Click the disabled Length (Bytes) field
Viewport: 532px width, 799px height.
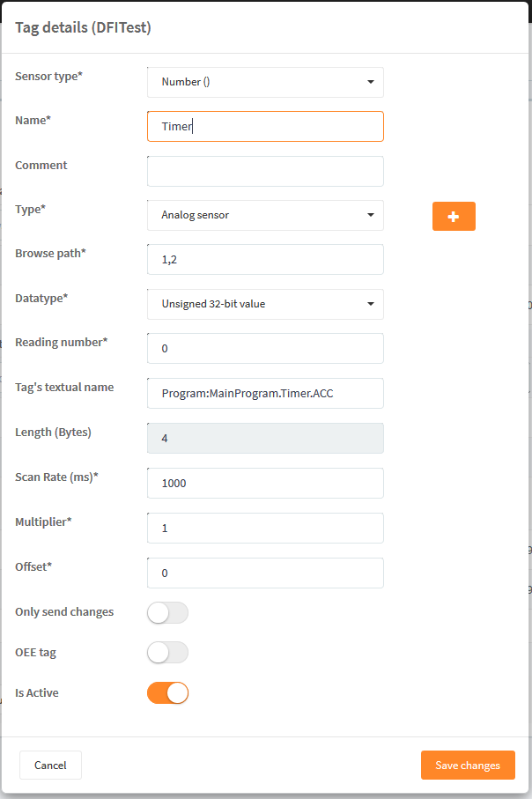(265, 438)
